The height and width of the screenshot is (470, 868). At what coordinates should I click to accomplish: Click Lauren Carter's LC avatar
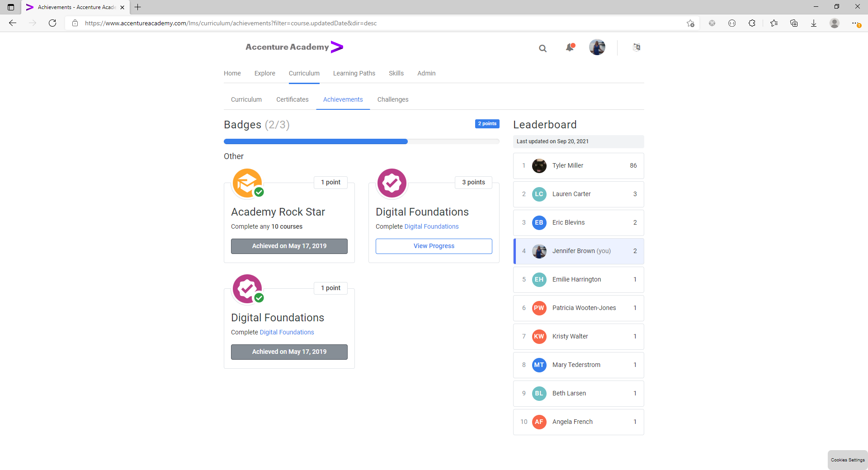pos(539,194)
